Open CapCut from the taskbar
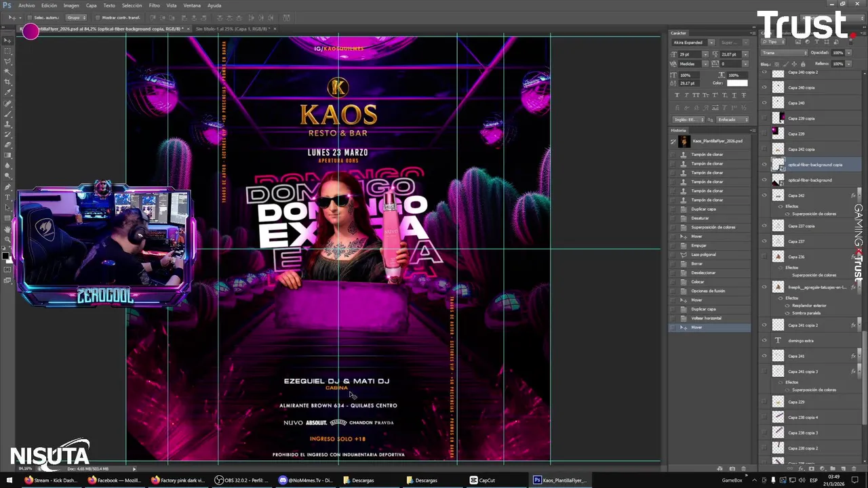 pos(483,480)
